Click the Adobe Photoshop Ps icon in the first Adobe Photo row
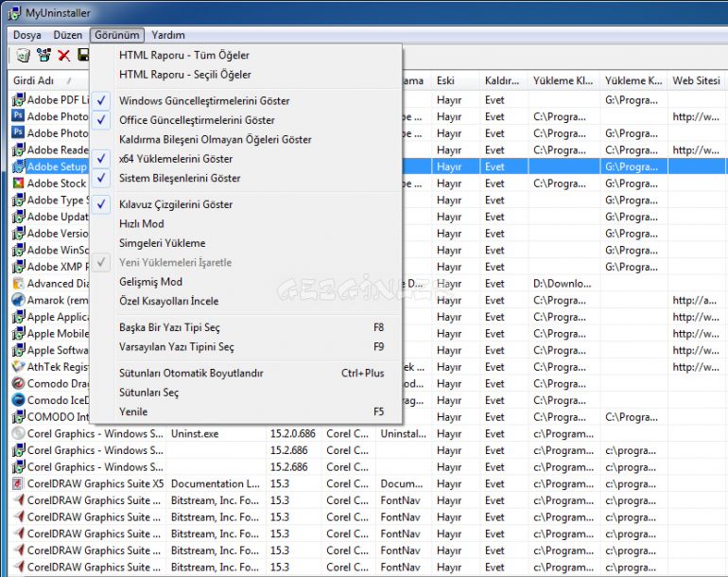The width and height of the screenshot is (728, 577). tap(18, 116)
